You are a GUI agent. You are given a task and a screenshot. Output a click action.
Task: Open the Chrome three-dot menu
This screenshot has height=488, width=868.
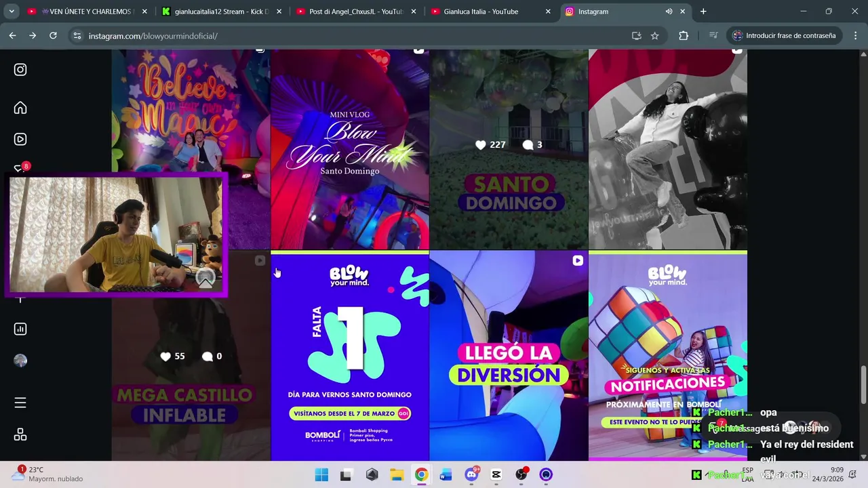click(x=854, y=36)
